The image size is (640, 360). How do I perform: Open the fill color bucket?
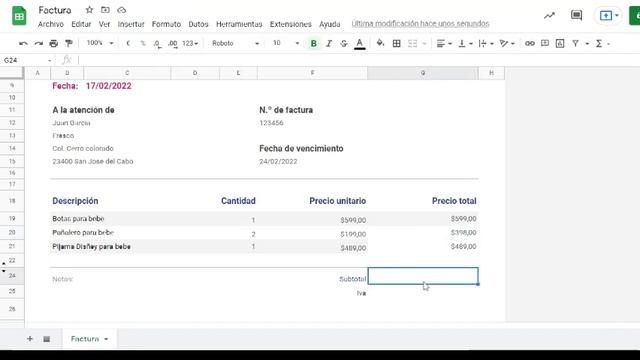[x=380, y=43]
